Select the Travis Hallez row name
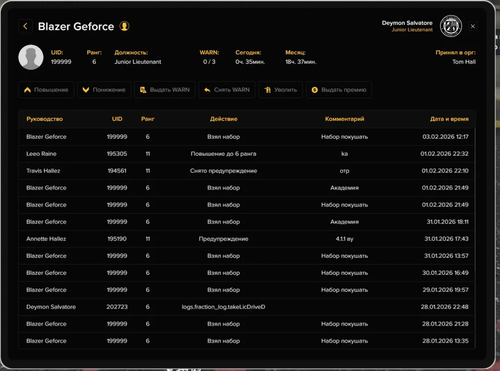This screenshot has width=500, height=371. pos(43,171)
